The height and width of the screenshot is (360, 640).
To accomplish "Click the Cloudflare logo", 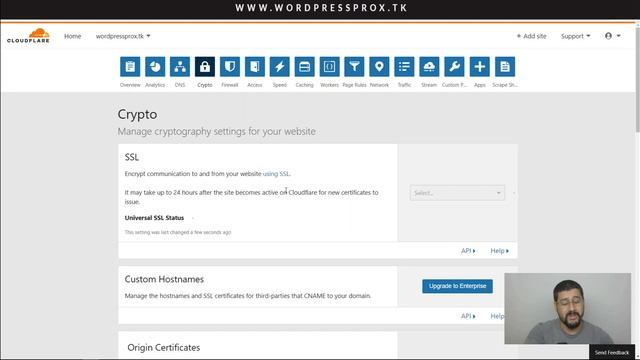I will click(28, 36).
